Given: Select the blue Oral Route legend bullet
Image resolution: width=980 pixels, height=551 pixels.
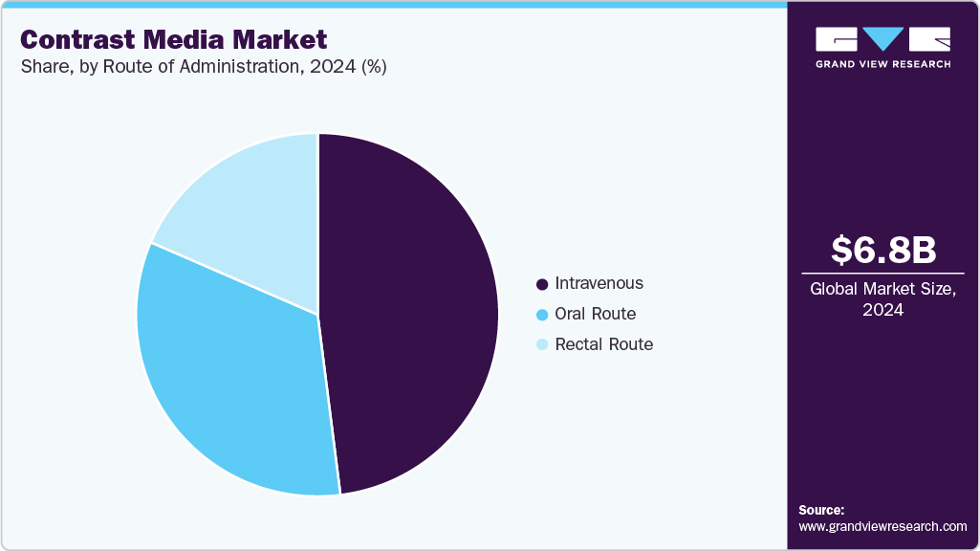Looking at the screenshot, I should 542,314.
